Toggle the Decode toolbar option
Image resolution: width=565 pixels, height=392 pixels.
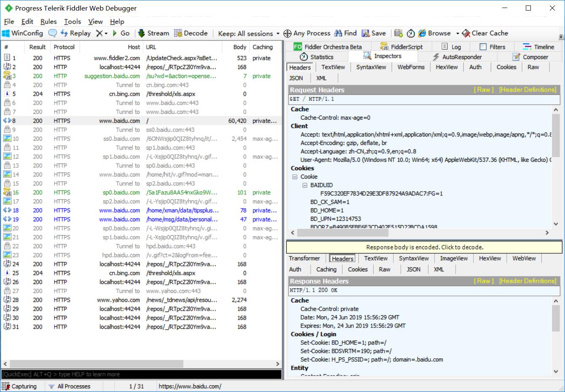191,33
